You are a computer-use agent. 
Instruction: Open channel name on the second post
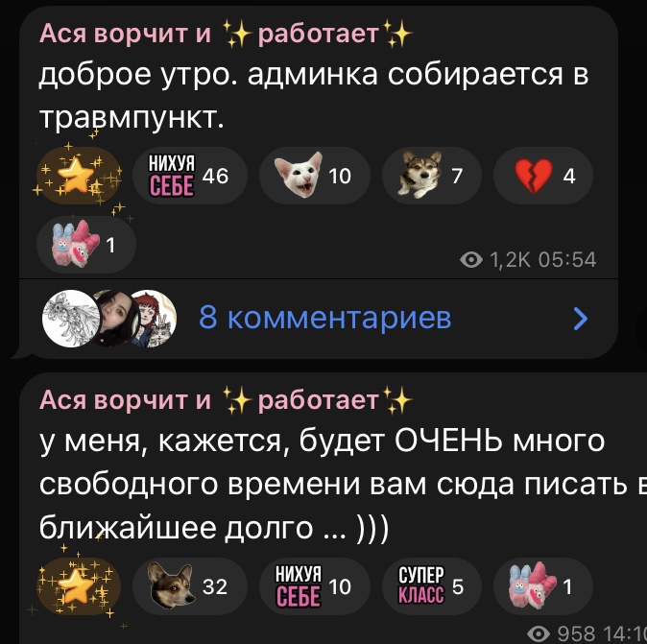[x=226, y=400]
